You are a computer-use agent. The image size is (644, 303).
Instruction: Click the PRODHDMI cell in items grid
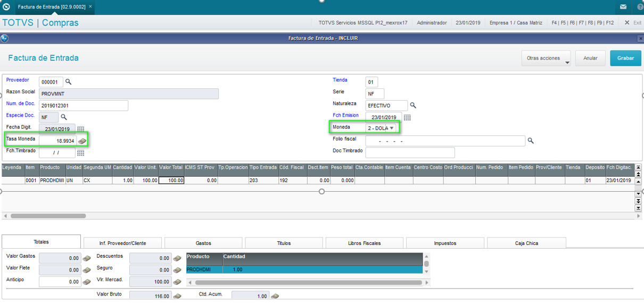(52, 181)
